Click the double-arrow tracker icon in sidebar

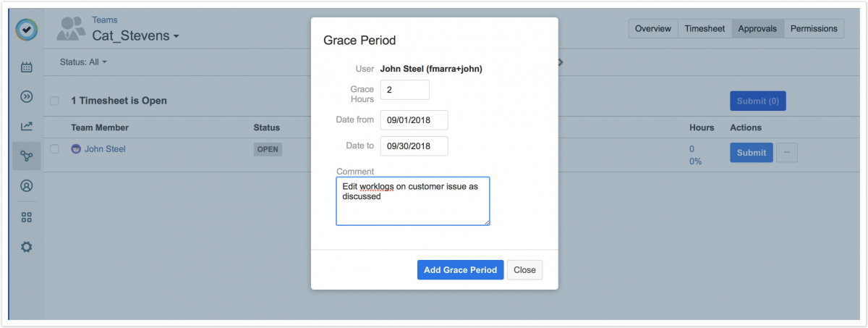(x=27, y=96)
